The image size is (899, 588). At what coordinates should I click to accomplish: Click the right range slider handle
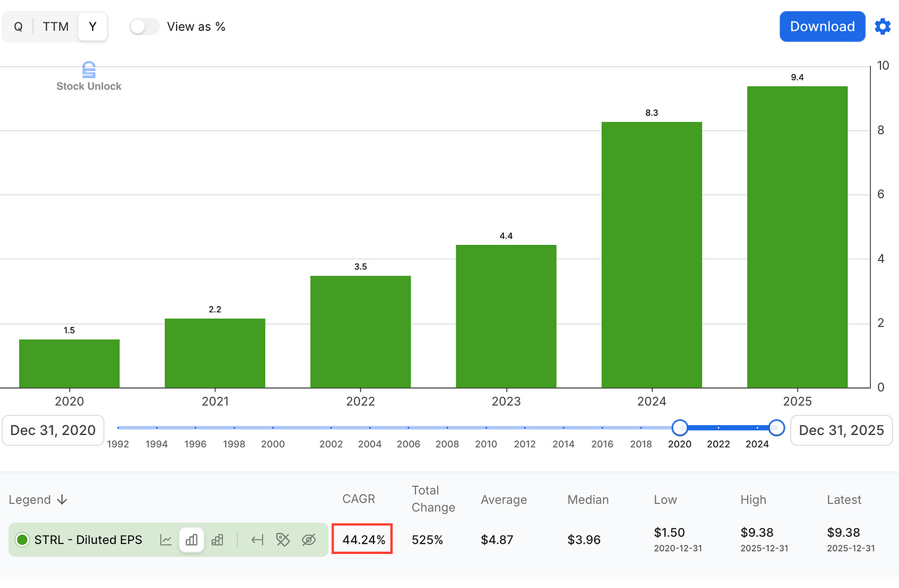pos(776,427)
